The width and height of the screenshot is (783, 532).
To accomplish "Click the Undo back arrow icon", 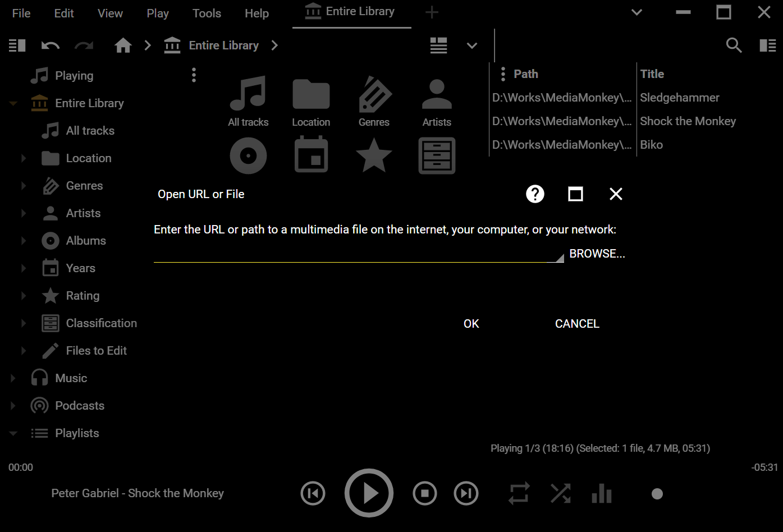I will pos(51,45).
